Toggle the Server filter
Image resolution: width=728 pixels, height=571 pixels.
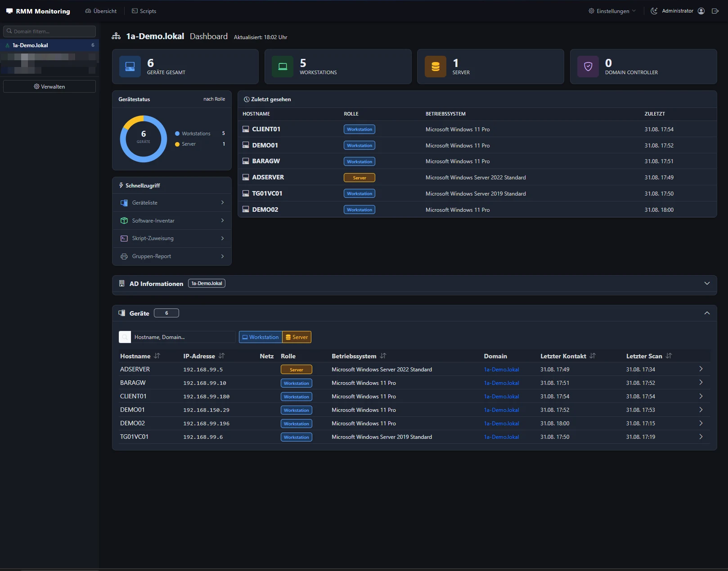[x=297, y=337]
